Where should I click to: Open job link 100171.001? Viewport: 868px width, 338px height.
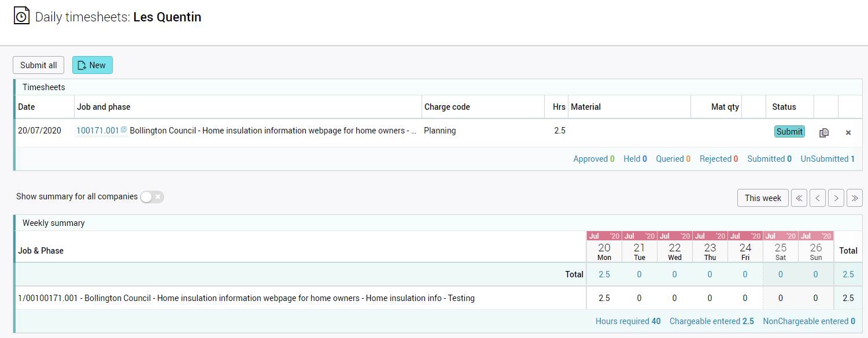click(97, 131)
